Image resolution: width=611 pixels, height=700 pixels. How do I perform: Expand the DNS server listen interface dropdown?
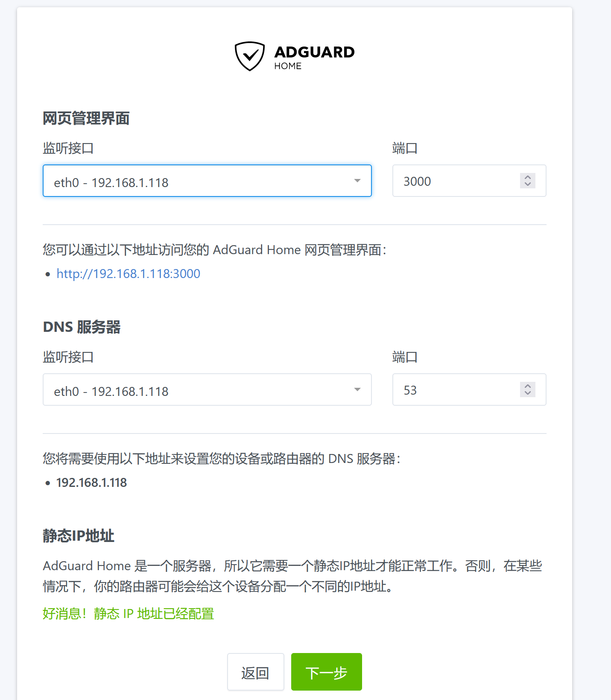tap(207, 390)
